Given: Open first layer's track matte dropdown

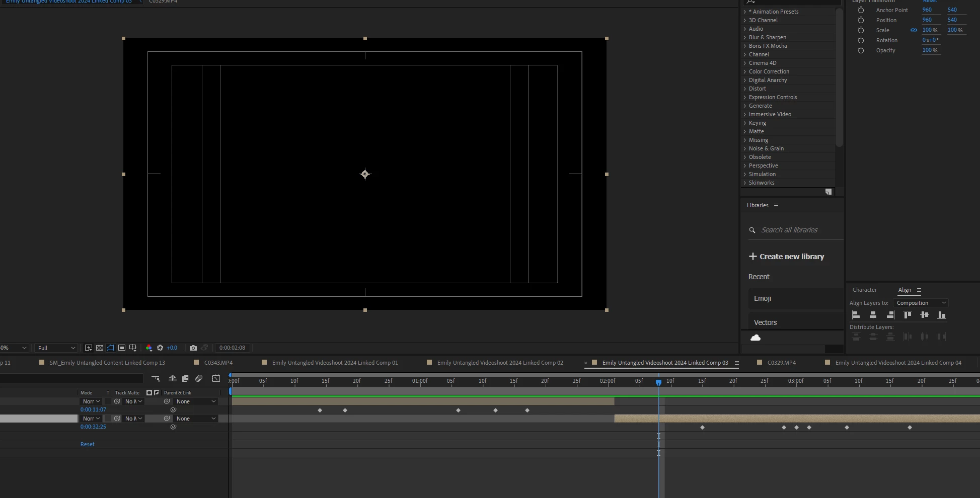Looking at the screenshot, I should point(134,401).
